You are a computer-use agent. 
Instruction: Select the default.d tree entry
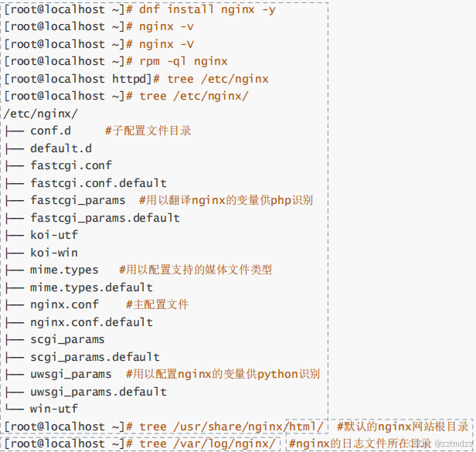[61, 148]
